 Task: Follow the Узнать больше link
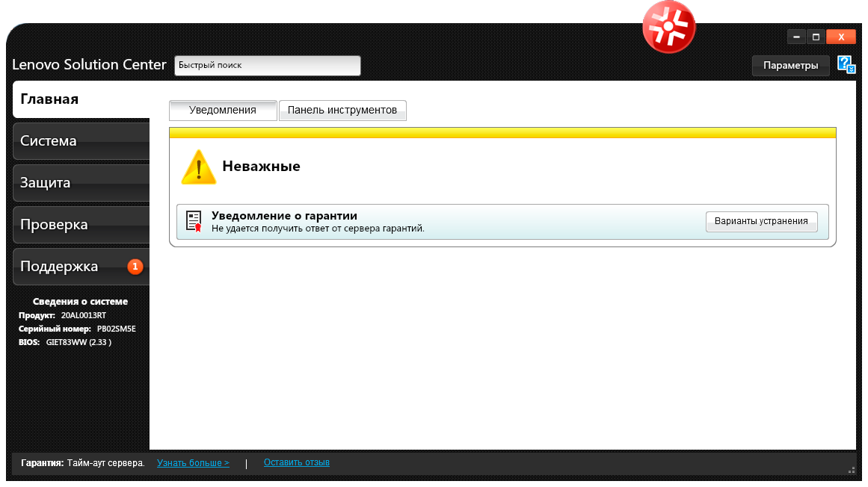pos(193,462)
